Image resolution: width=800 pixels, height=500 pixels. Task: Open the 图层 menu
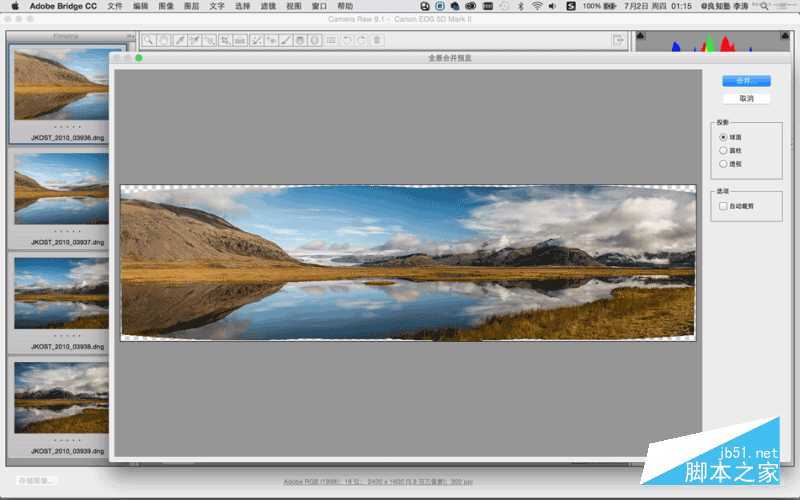pos(191,6)
